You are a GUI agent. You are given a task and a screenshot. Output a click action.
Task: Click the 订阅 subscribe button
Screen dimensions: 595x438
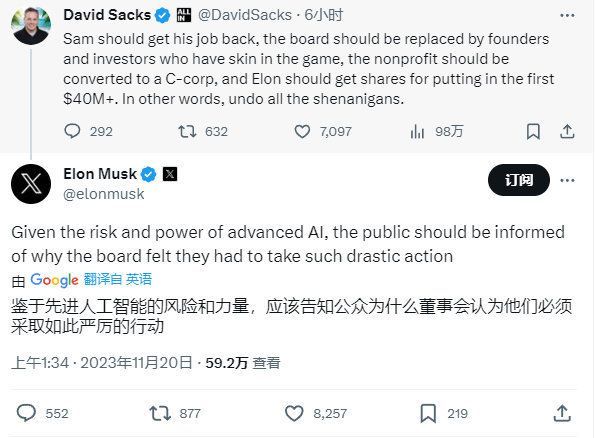coord(519,180)
